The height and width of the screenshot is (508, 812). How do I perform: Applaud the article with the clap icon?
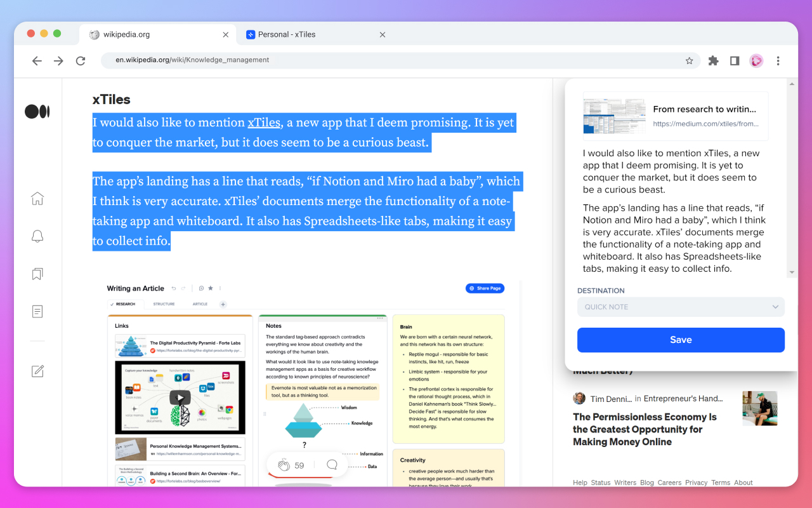284,464
